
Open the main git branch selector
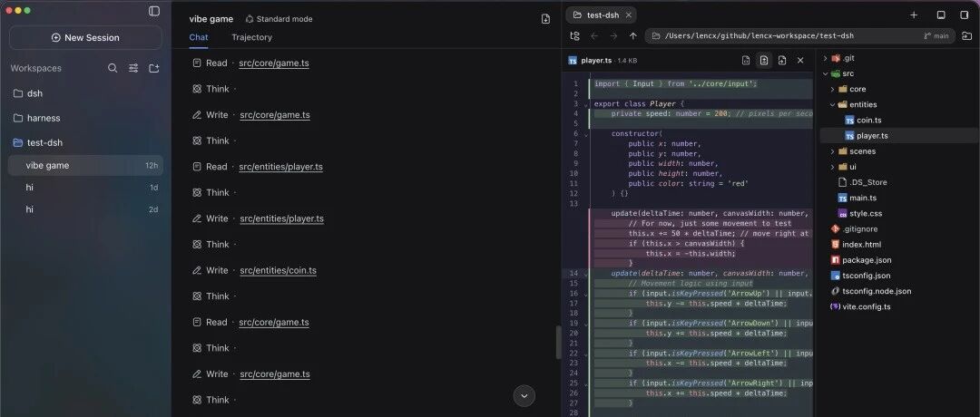[936, 36]
